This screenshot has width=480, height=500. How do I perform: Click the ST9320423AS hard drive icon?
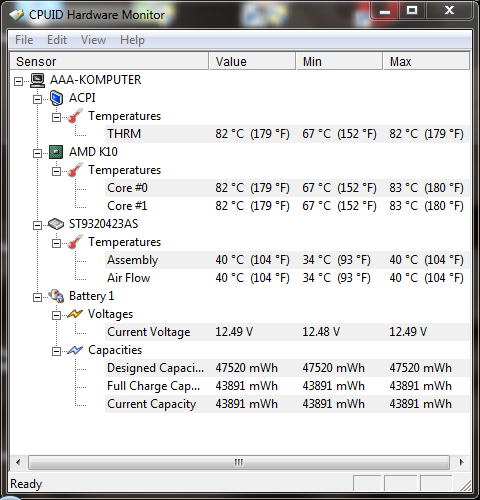pos(56,224)
